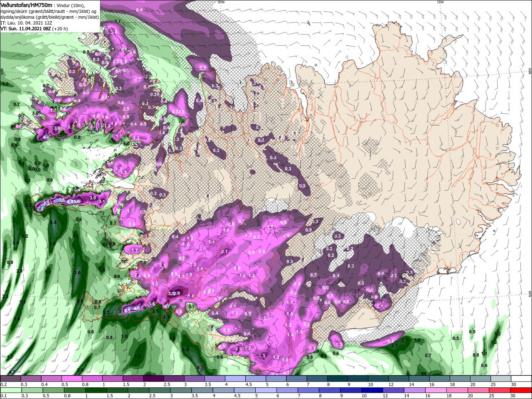Click lower legend swatch between 0.1 and 0.3

click(11, 390)
